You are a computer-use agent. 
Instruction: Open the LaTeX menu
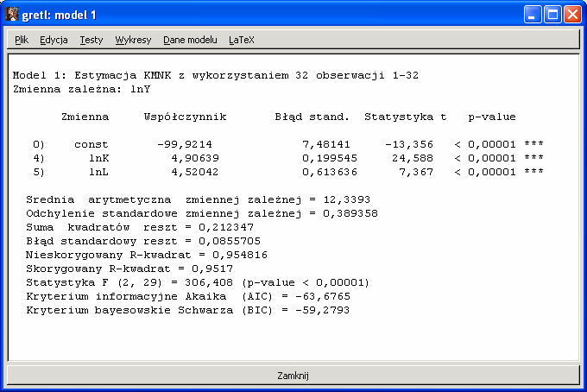tap(242, 40)
